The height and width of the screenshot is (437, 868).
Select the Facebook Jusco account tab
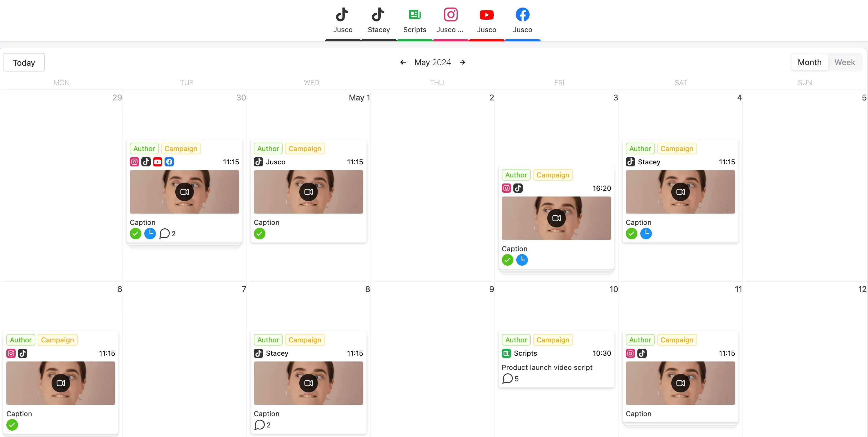pyautogui.click(x=523, y=20)
